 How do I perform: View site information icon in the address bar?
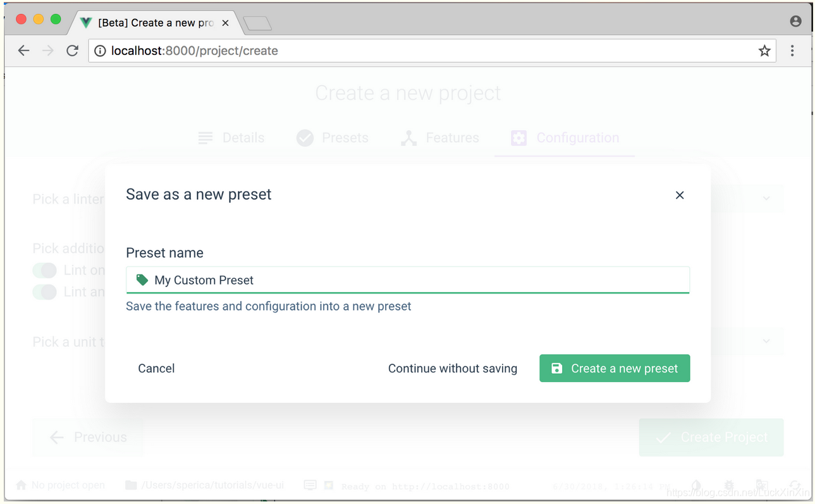[100, 51]
